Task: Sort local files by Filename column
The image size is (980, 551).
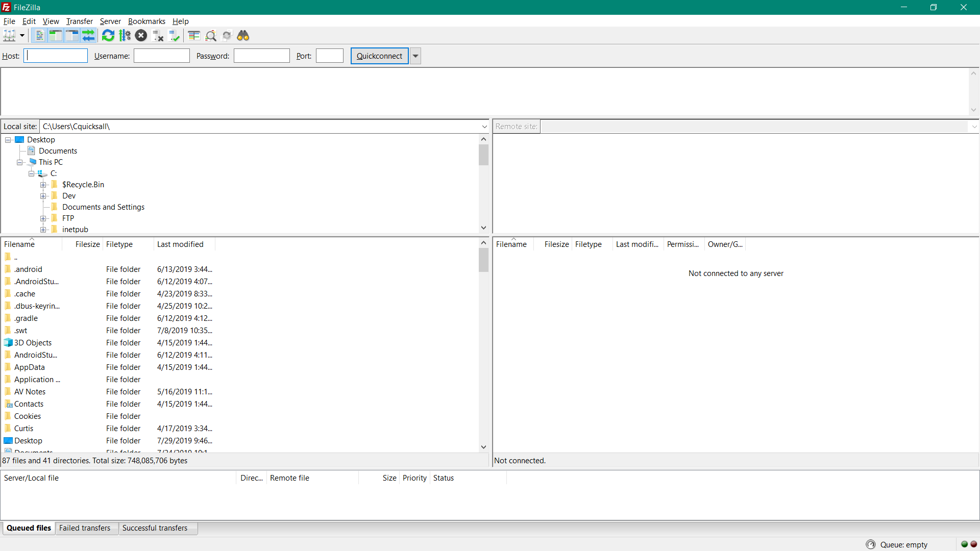Action: click(x=32, y=244)
